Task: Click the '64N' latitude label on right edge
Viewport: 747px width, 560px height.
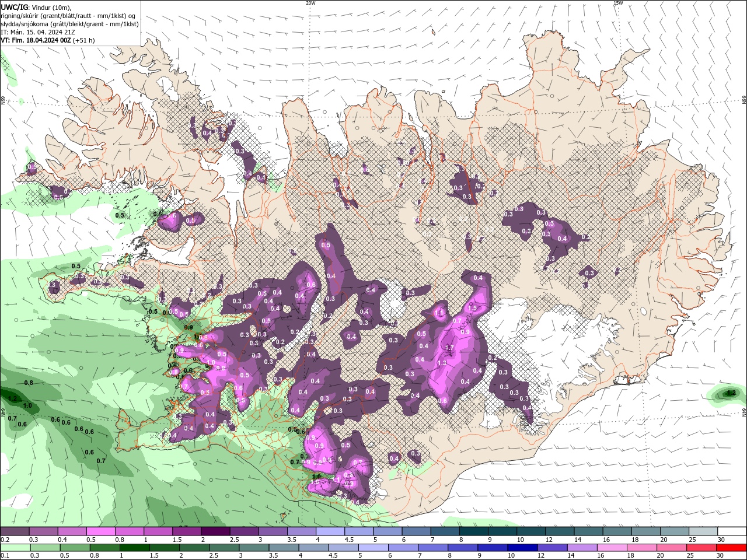Action: point(744,412)
